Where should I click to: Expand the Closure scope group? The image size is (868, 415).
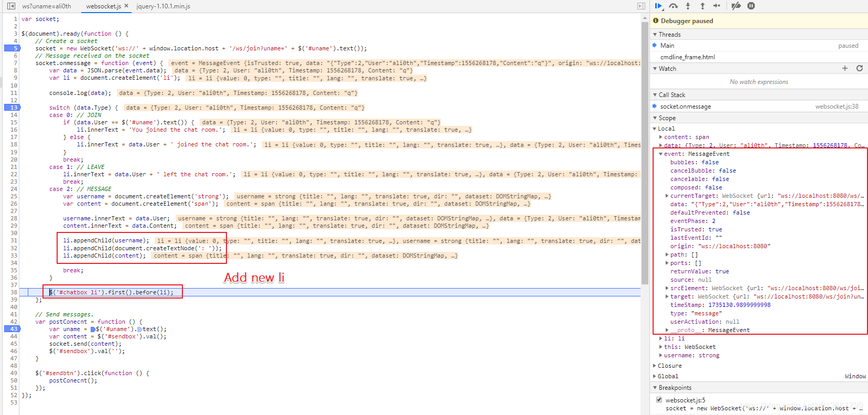pyautogui.click(x=655, y=366)
